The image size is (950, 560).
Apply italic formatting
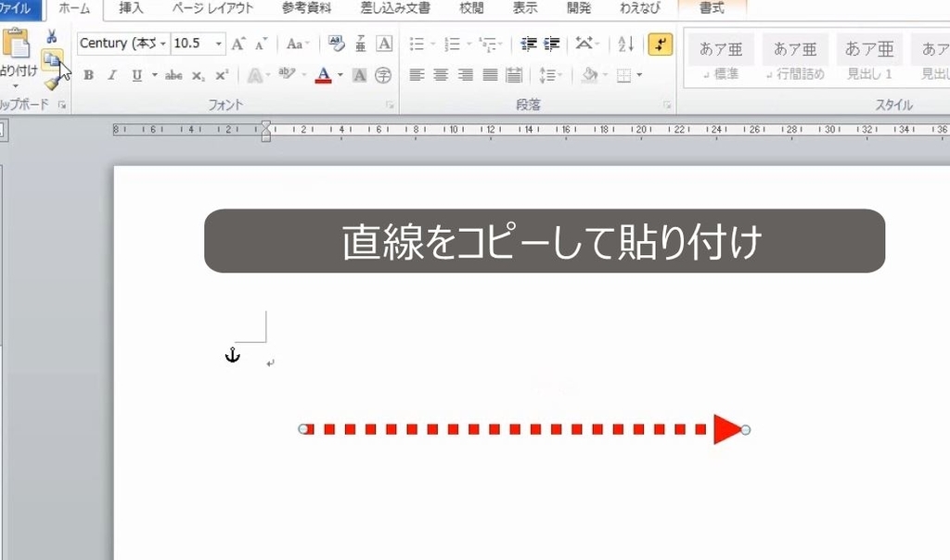[111, 76]
